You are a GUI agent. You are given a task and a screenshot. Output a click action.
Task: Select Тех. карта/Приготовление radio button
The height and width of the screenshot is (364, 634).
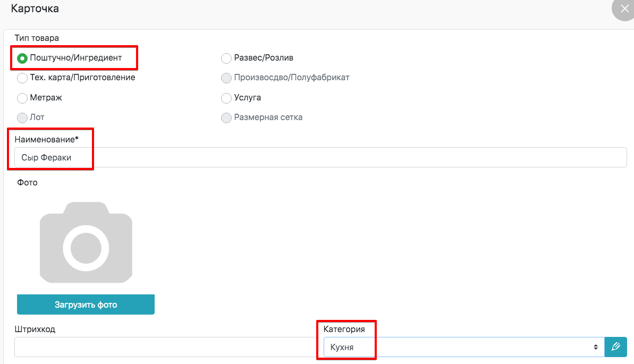[x=22, y=78]
